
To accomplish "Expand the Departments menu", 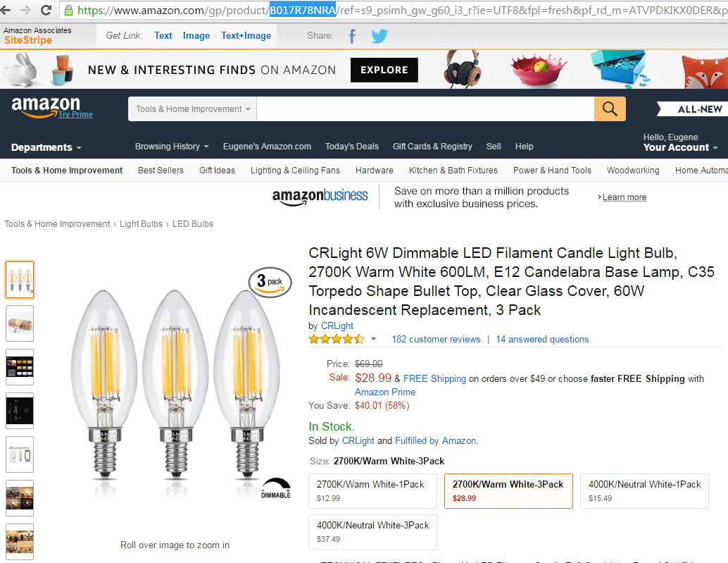I will click(x=46, y=147).
